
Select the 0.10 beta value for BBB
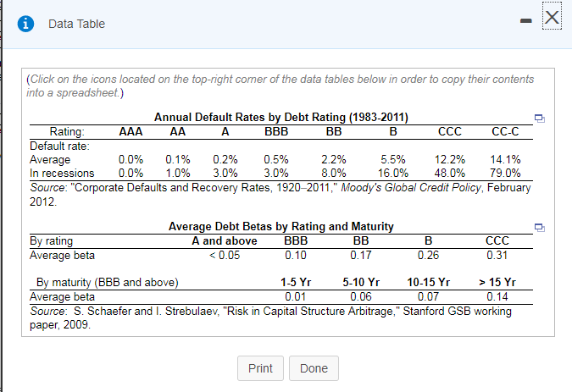coord(296,255)
